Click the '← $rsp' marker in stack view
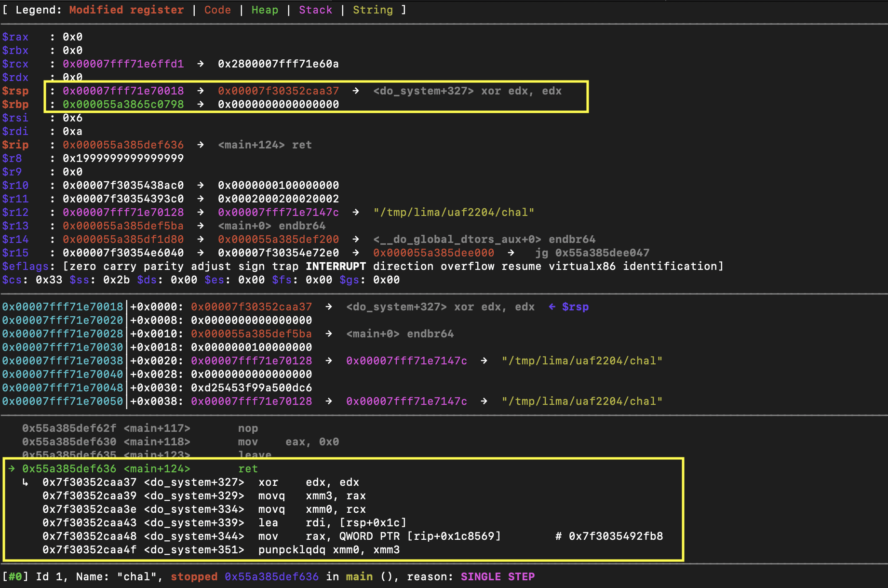Viewport: 888px width, 588px height. pos(568,307)
